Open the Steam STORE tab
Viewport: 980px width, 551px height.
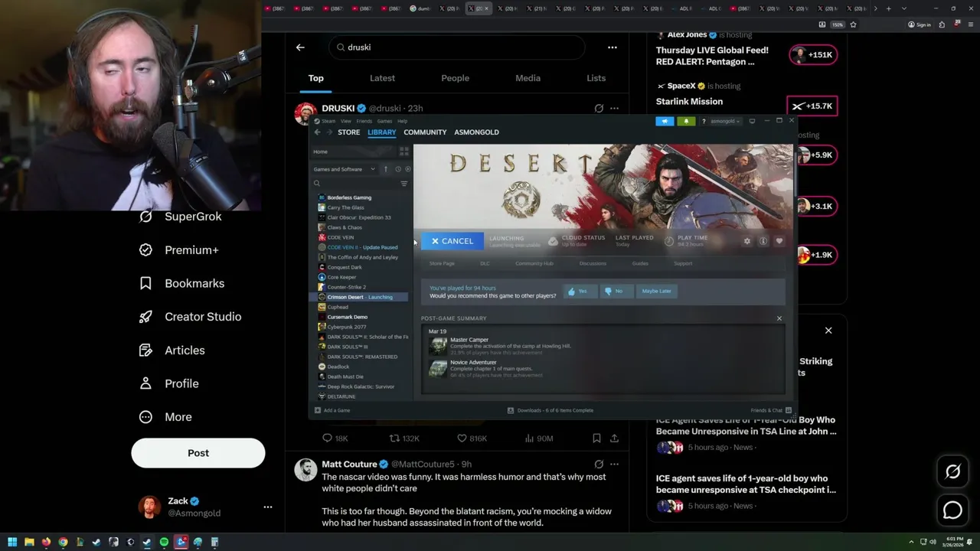pos(349,132)
